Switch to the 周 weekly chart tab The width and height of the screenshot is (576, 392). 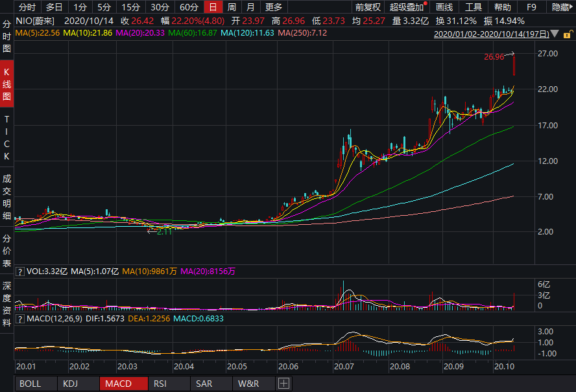tap(231, 7)
